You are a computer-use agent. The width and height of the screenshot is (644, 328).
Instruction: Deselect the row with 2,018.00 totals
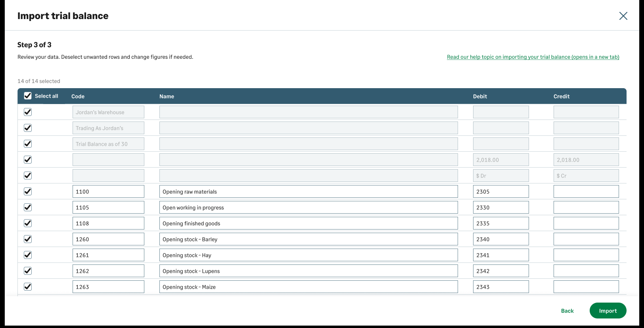click(x=28, y=160)
